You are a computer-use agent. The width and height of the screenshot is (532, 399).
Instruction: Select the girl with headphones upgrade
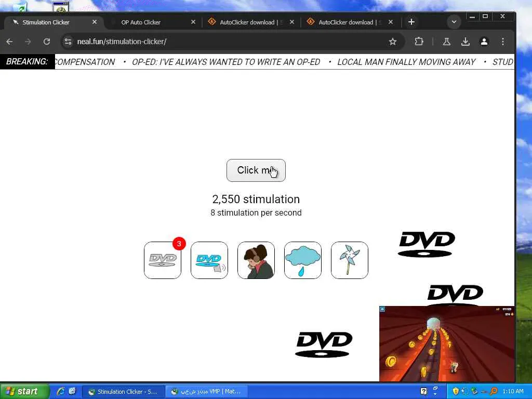[256, 260]
